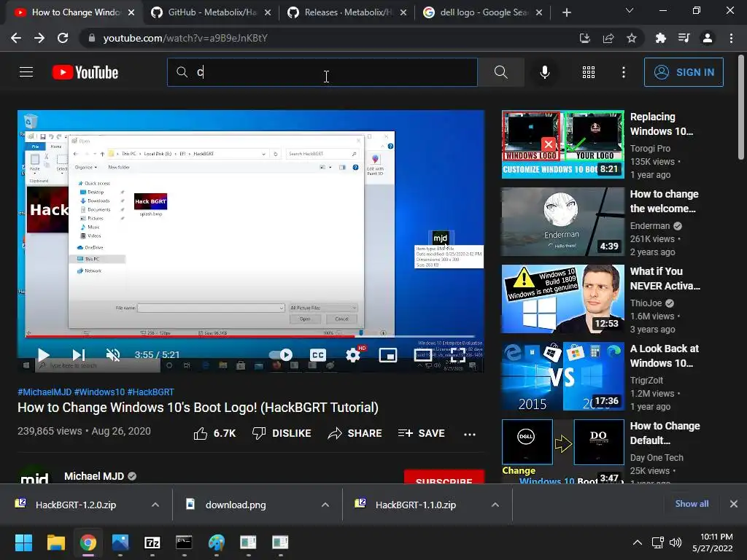Click the address bar URL
The width and height of the screenshot is (747, 560).
(x=185, y=38)
